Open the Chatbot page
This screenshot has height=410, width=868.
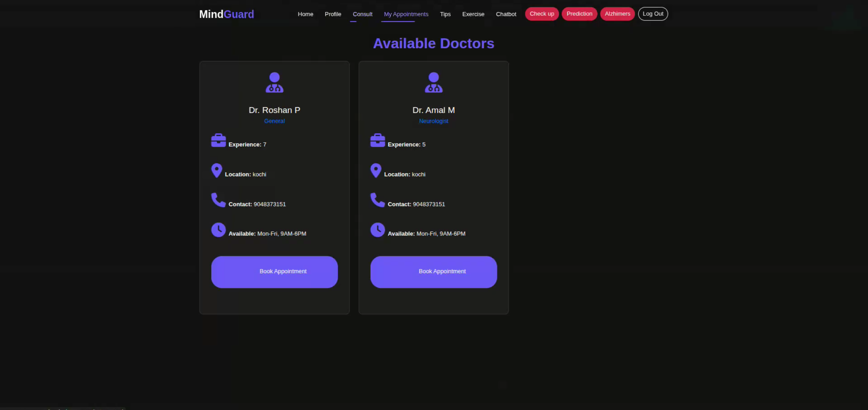506,14
